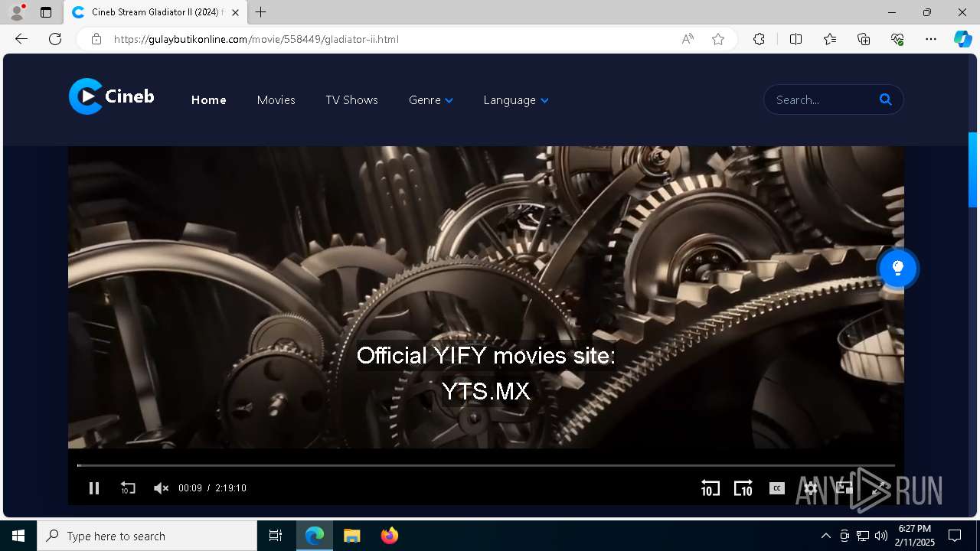View site information lock icon
This screenshot has width=980, height=551.
tap(96, 39)
